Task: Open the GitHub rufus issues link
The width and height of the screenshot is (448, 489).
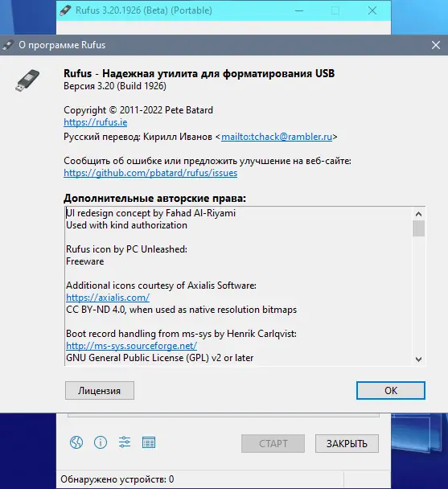Action: (x=150, y=173)
